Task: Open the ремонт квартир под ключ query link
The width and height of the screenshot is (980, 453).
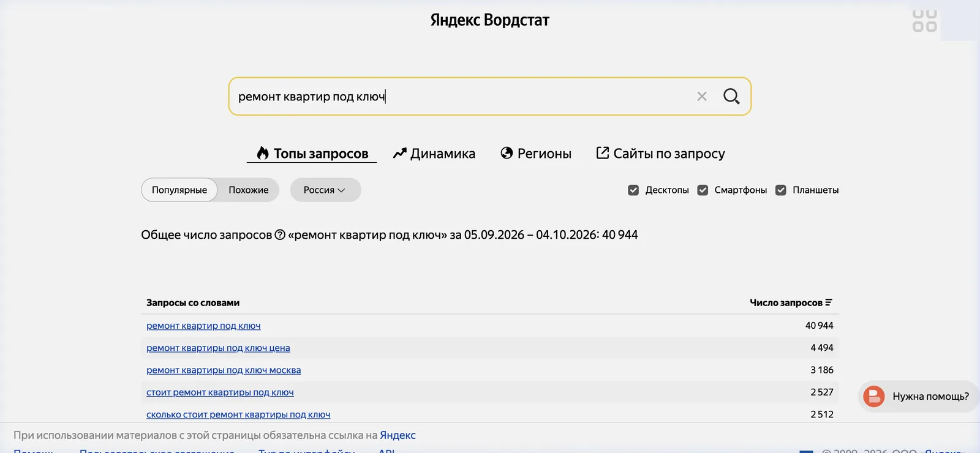Action: [x=203, y=326]
